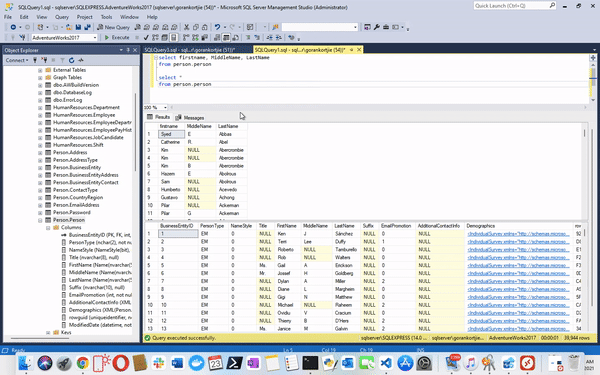The image size is (600, 375).
Task: Open the Connect dropdown in Object Explorer
Action: [x=16, y=60]
